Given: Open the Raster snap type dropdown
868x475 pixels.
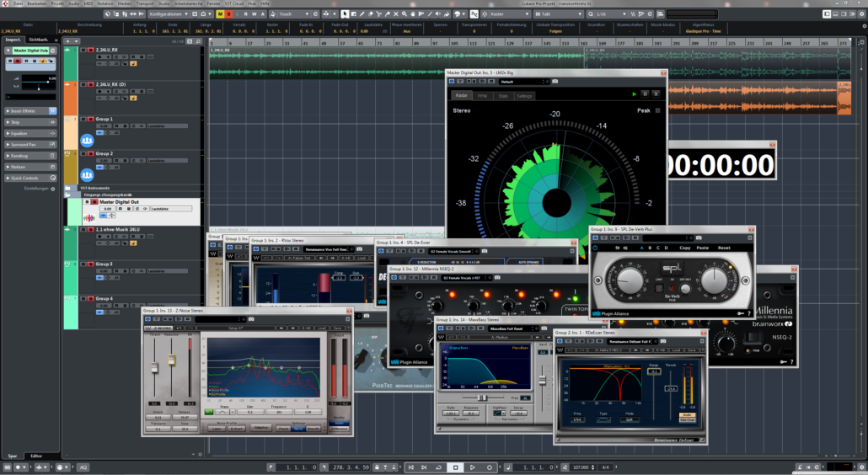Looking at the screenshot, I should [x=511, y=13].
